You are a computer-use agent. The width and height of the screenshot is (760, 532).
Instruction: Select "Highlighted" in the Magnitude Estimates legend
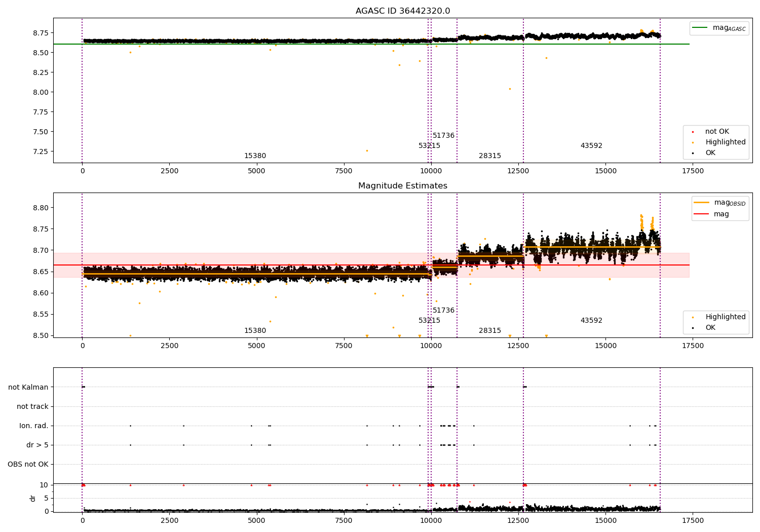[x=726, y=317]
